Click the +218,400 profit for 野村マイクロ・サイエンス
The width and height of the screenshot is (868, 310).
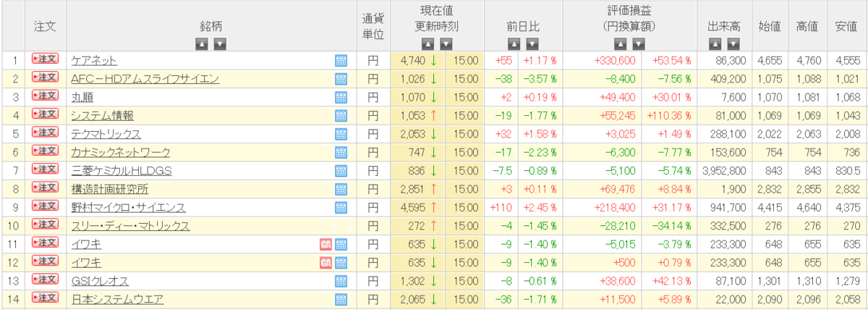615,208
